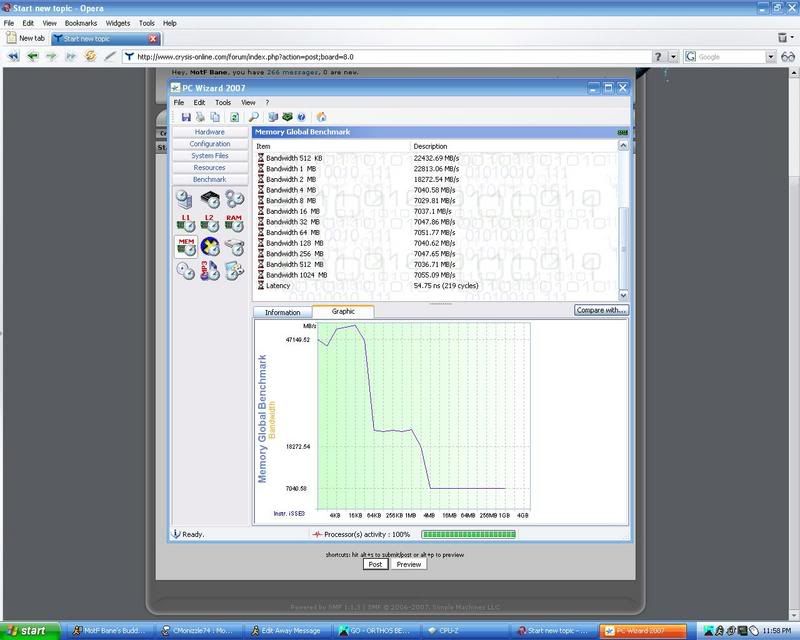Select the MEM global memory benchmark icon
Screen dimensions: 800x640
pos(186,247)
